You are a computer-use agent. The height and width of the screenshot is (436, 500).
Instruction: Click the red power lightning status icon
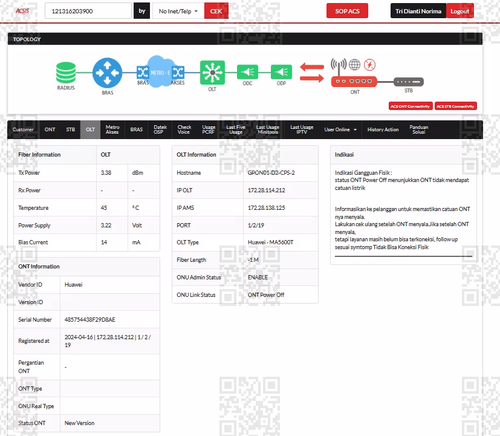tap(370, 65)
